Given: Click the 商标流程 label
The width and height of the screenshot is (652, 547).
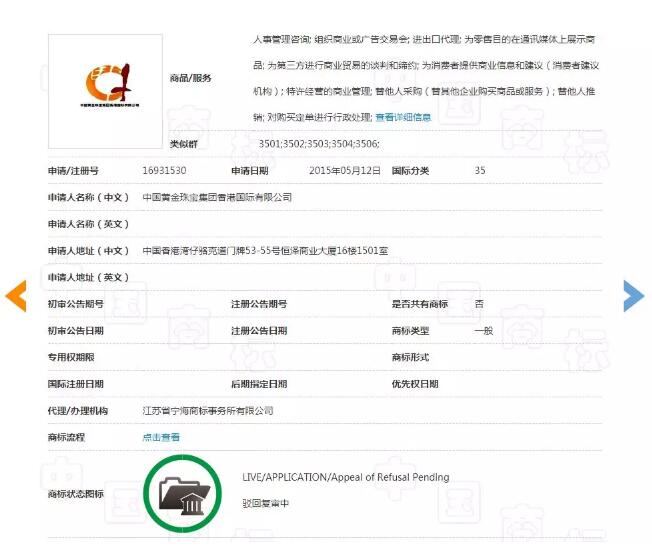Looking at the screenshot, I should pos(66,437).
